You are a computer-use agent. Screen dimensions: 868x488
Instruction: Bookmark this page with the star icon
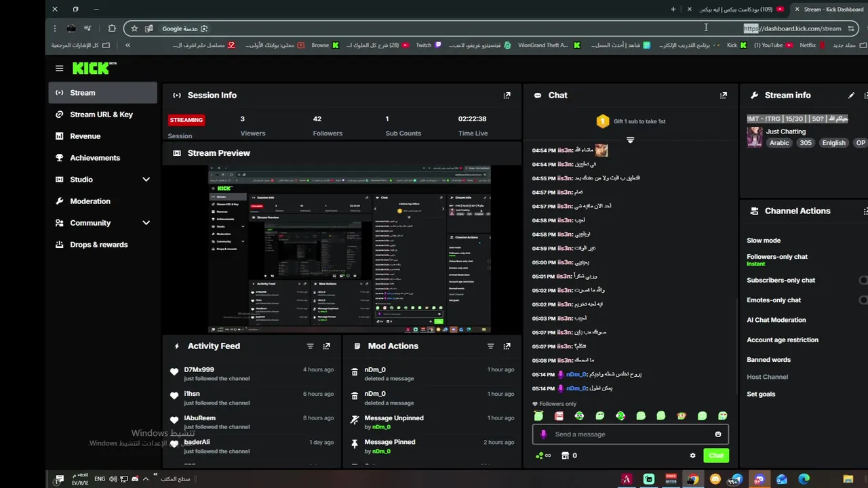click(x=134, y=28)
